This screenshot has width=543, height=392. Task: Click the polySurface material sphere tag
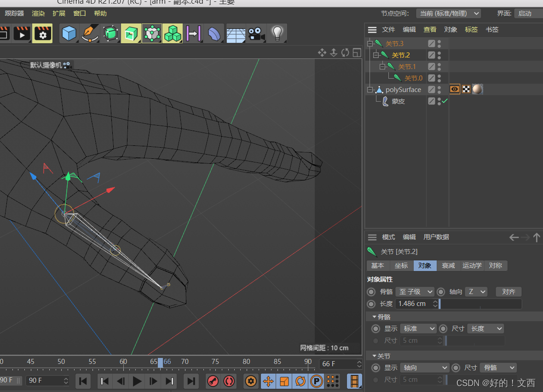tap(477, 89)
